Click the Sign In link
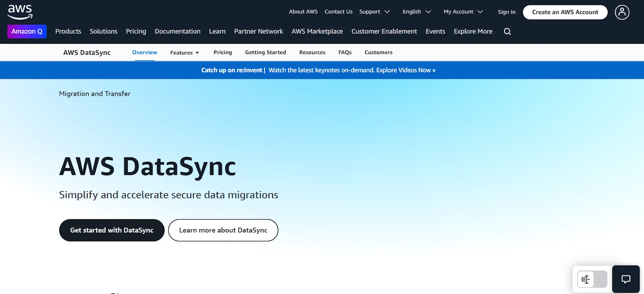The height and width of the screenshot is (294, 644). click(x=506, y=12)
